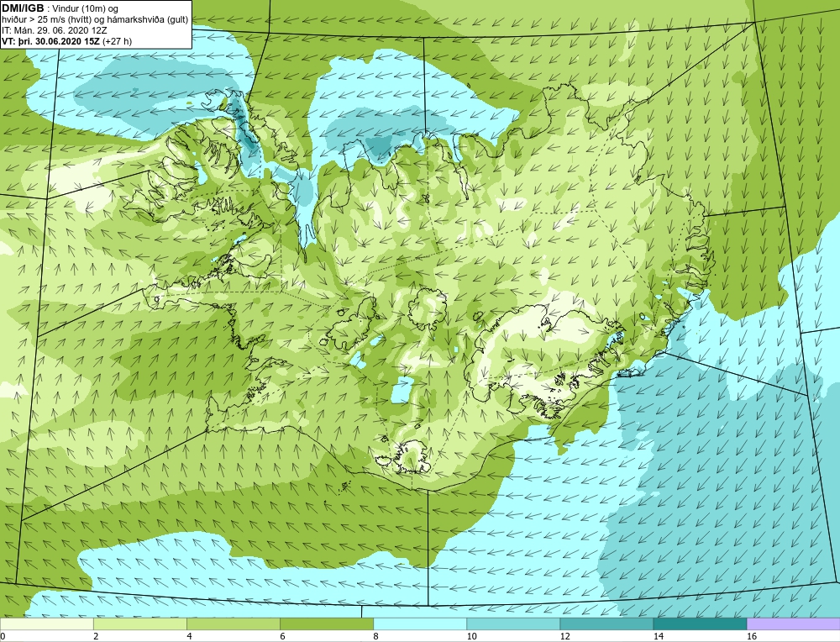The width and height of the screenshot is (840, 642).
Task: Click the 'DMI/IGB' title text
Action: [x=23, y=8]
